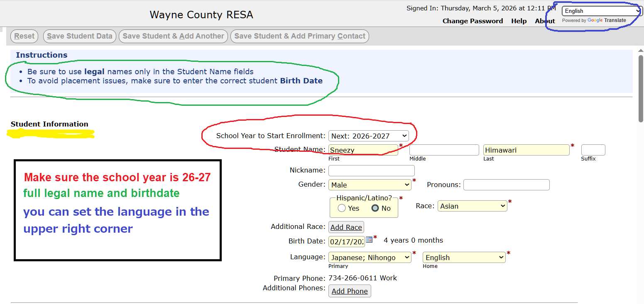Open the Race dropdown
Viewport: 644px width, 304px height.
(472, 206)
